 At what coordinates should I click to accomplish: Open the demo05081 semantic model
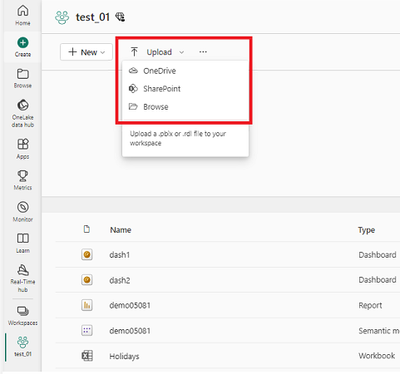(x=130, y=331)
